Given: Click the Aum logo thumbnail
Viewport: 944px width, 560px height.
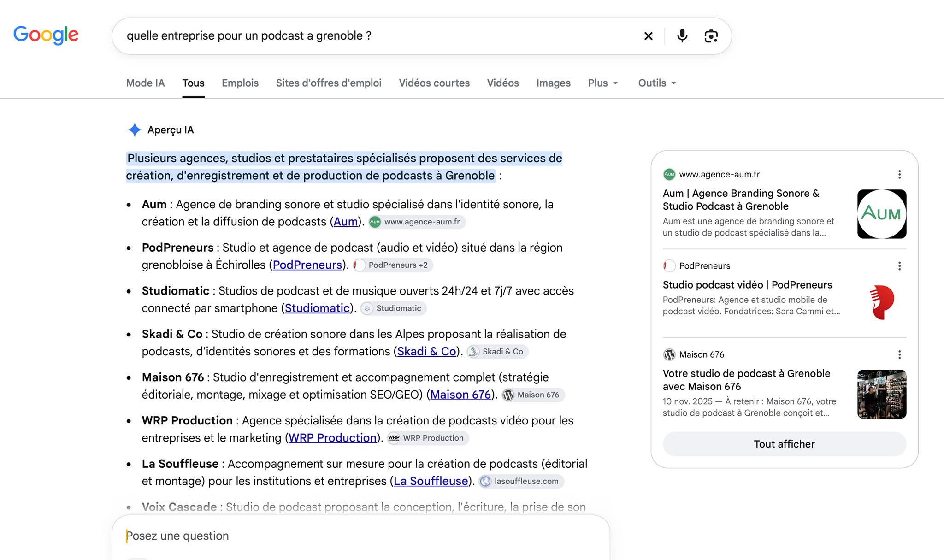Looking at the screenshot, I should (x=882, y=214).
